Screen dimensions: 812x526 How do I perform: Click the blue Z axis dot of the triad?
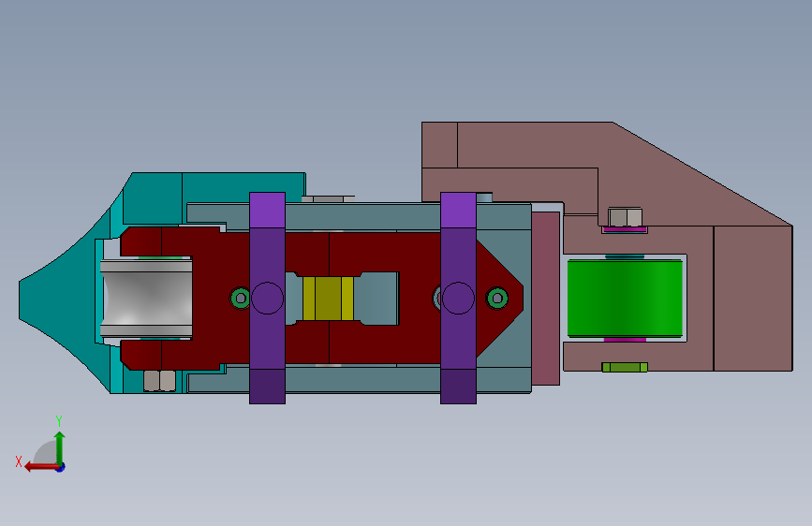click(x=61, y=467)
